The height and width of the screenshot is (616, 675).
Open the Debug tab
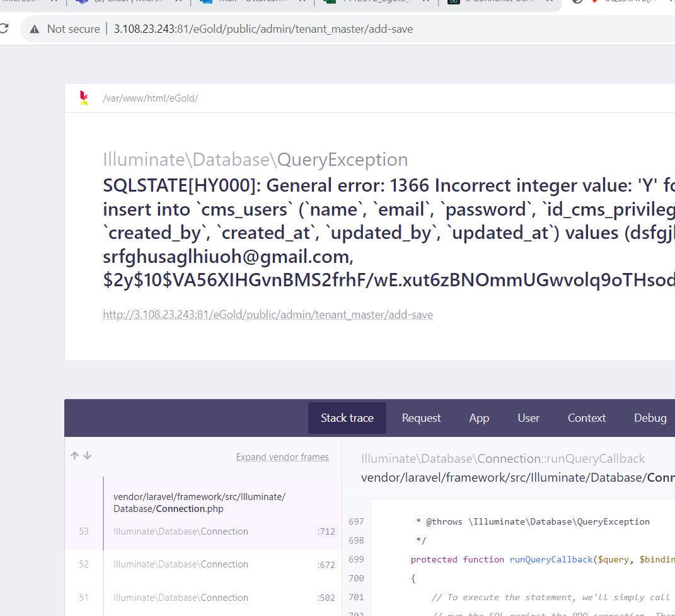(x=650, y=418)
